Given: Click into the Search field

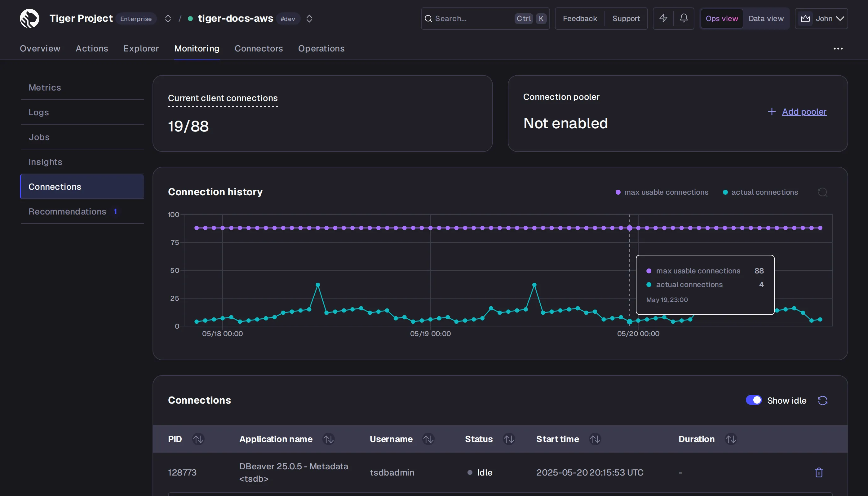Looking at the screenshot, I should click(485, 18).
